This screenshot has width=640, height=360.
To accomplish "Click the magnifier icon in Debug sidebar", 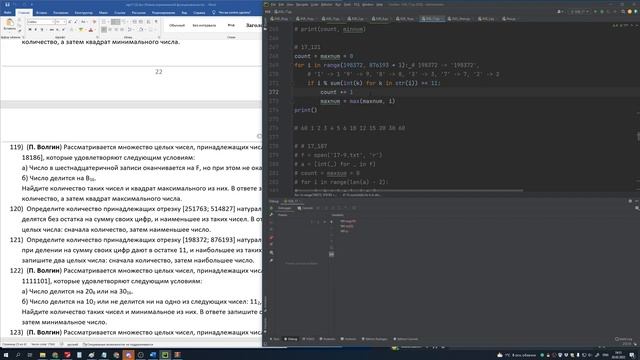I will pyautogui.click(x=271, y=253).
